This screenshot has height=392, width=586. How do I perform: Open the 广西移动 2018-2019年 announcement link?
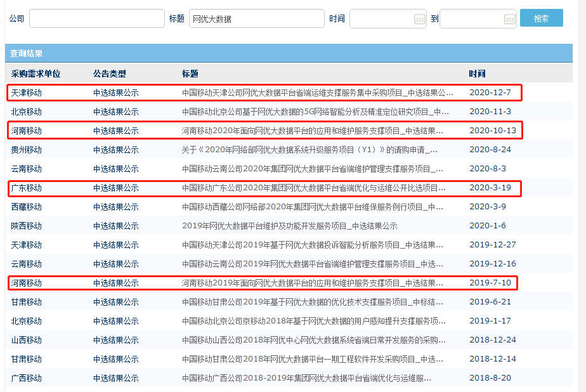coord(306,378)
